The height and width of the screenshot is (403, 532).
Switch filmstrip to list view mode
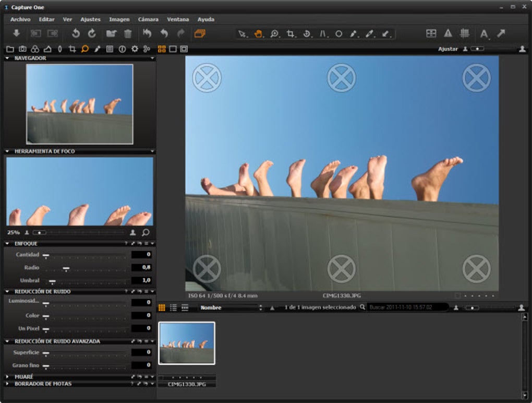click(173, 307)
